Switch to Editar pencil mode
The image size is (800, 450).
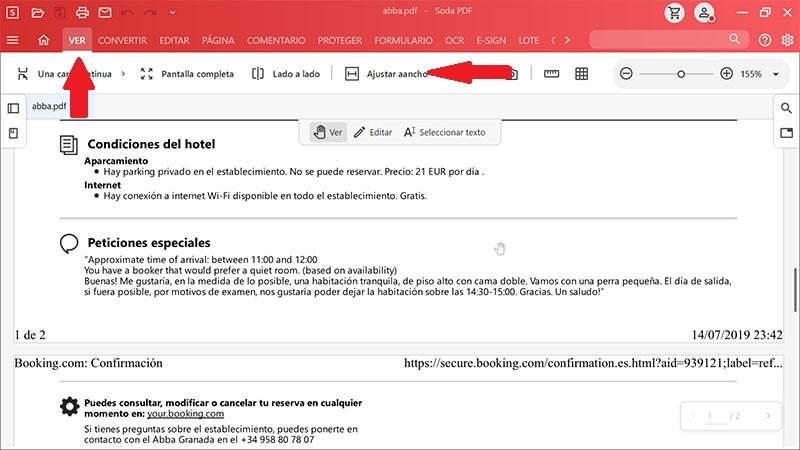373,132
